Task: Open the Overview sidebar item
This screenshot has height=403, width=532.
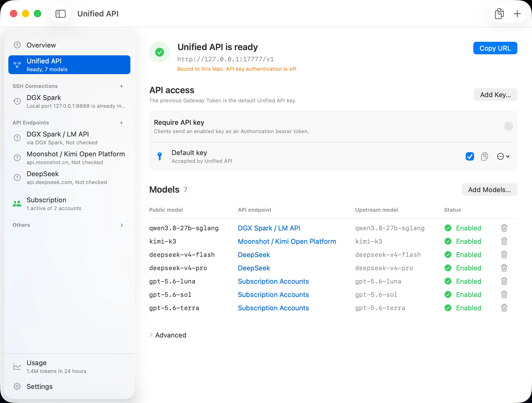Action: point(69,45)
